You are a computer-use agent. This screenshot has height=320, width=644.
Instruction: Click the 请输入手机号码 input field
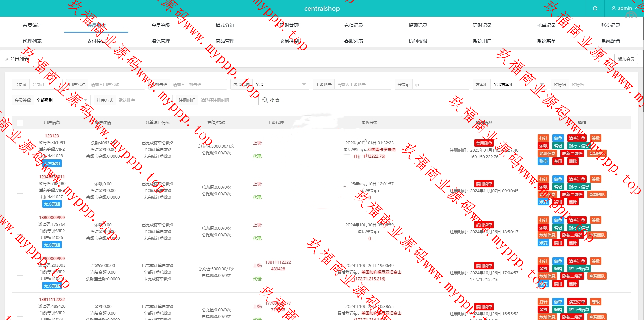point(198,85)
